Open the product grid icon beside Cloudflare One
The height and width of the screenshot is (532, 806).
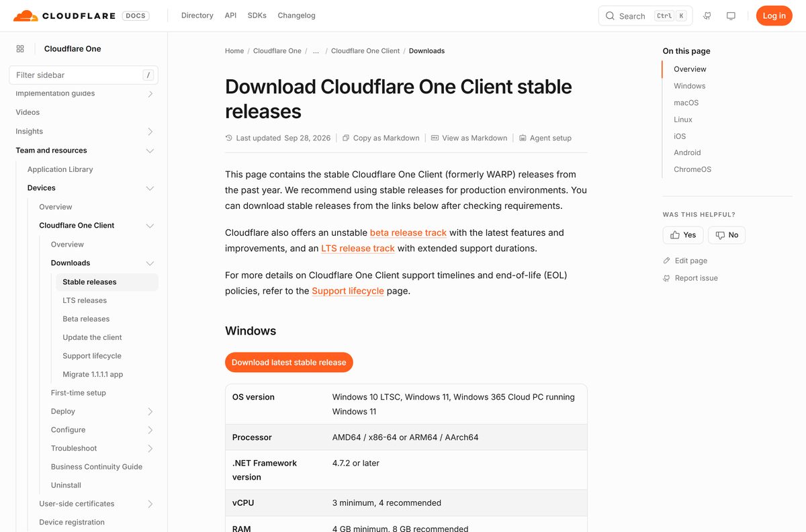pos(20,48)
